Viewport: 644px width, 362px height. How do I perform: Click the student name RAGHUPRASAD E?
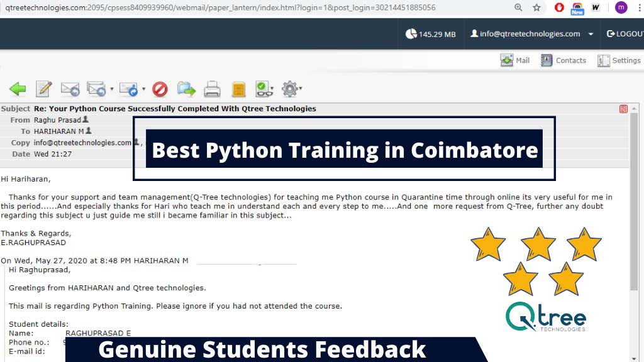click(98, 333)
